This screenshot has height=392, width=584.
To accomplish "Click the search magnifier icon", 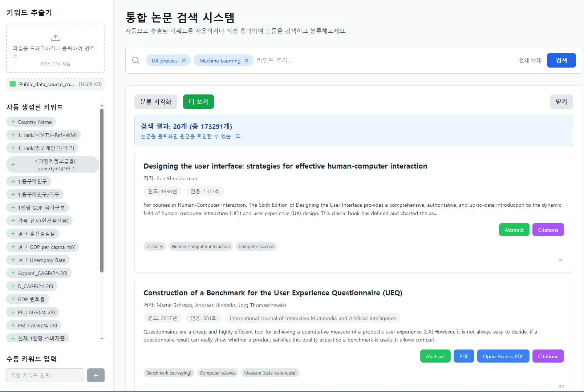I will tap(136, 60).
